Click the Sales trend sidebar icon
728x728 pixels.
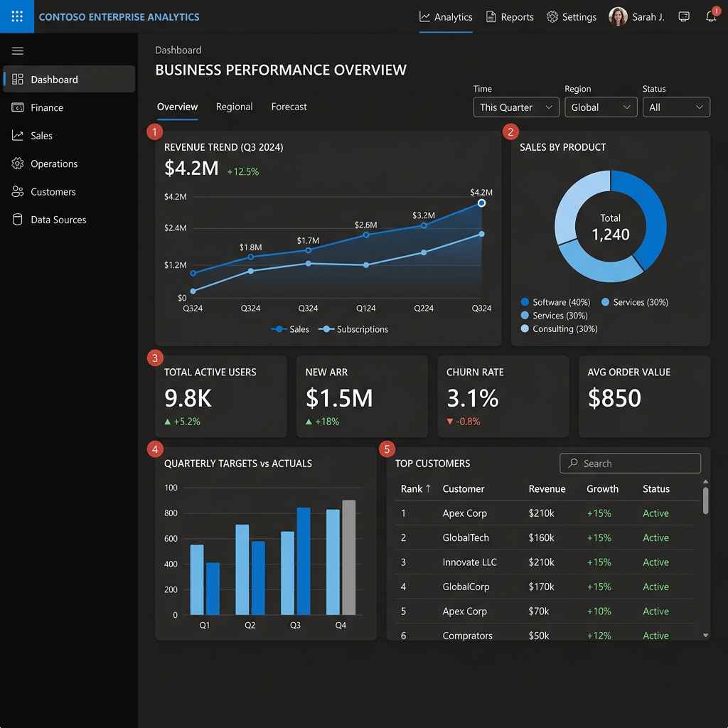tap(18, 136)
